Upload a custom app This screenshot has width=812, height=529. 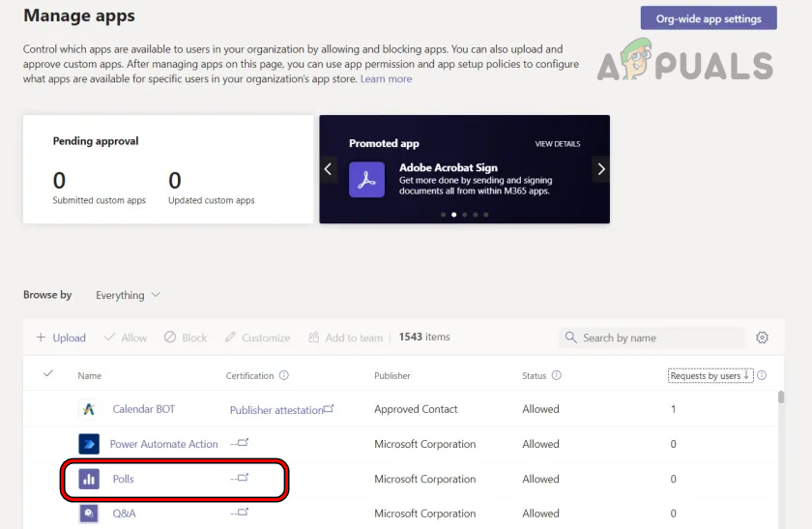click(61, 338)
